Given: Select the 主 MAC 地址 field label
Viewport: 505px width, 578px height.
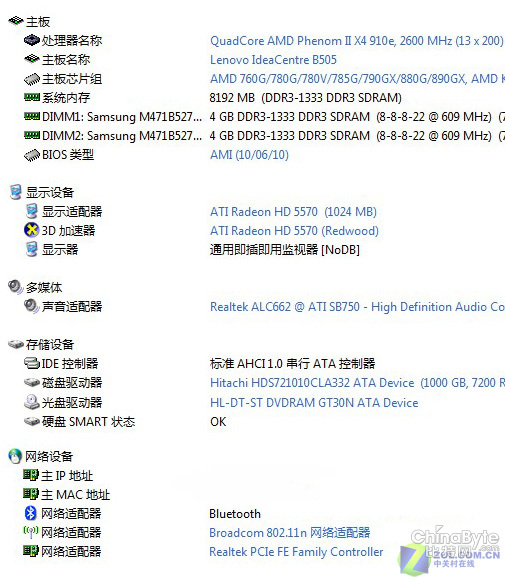Looking at the screenshot, I should [x=75, y=495].
